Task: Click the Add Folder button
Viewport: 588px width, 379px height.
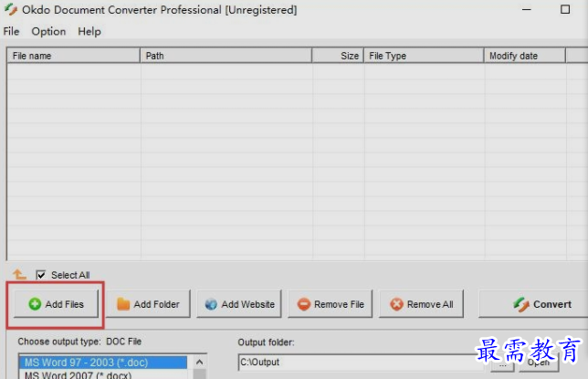Action: (x=148, y=304)
